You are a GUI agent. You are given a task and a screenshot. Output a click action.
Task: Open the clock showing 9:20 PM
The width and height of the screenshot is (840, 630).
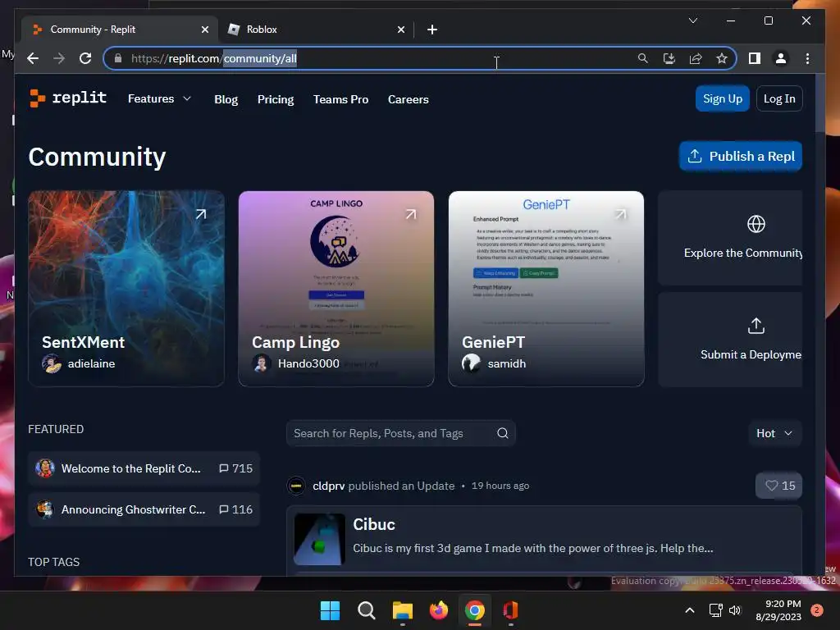click(x=778, y=610)
